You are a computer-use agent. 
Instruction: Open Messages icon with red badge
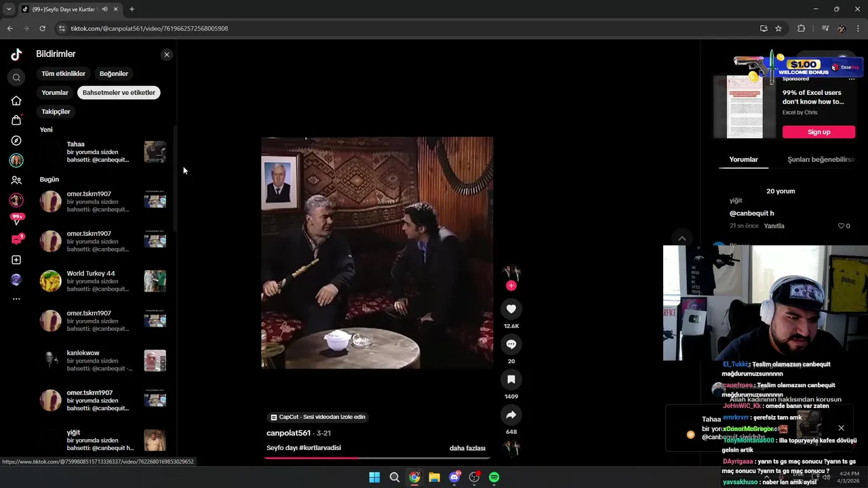coord(16,239)
